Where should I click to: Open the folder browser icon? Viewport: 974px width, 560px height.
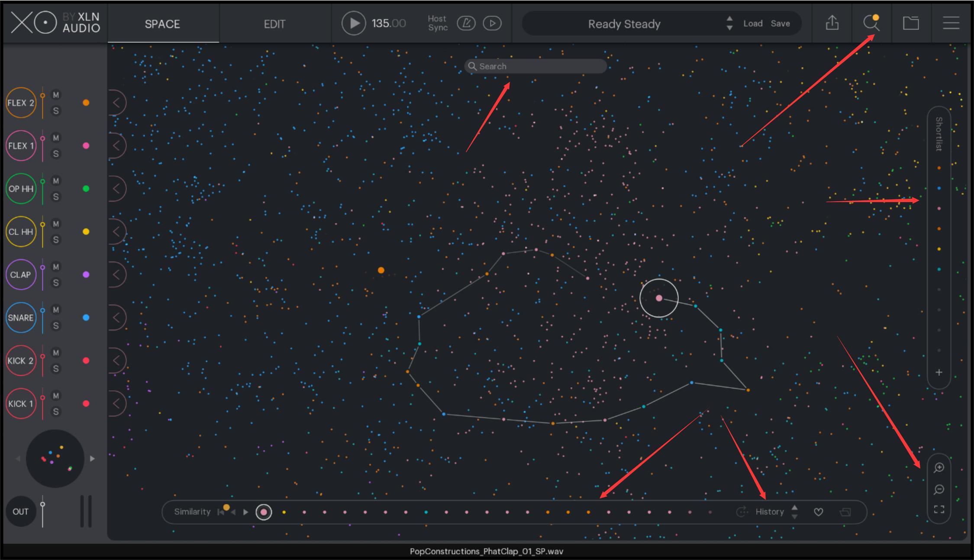(x=911, y=23)
